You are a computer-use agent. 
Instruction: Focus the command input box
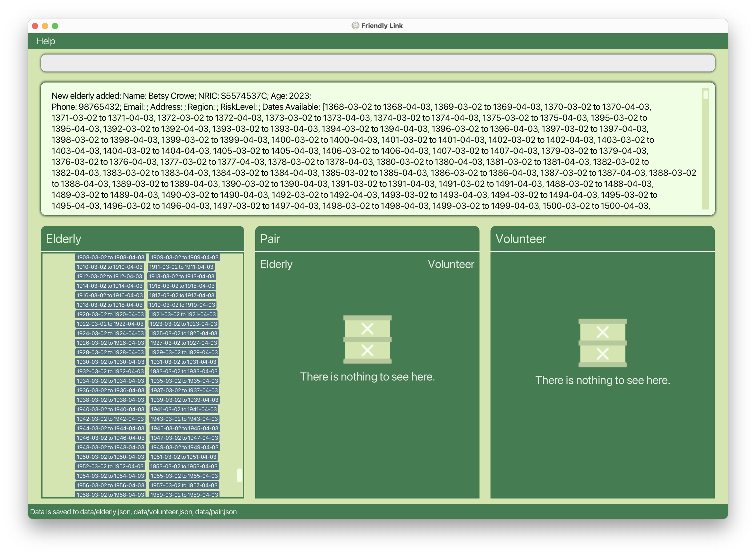(x=378, y=63)
